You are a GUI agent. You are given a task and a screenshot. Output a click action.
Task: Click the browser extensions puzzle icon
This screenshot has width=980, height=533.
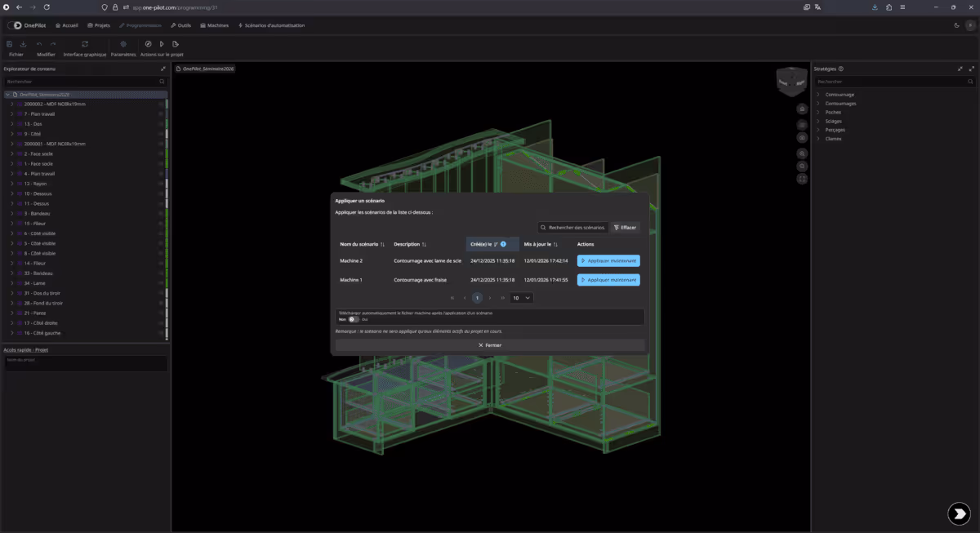[x=889, y=7]
